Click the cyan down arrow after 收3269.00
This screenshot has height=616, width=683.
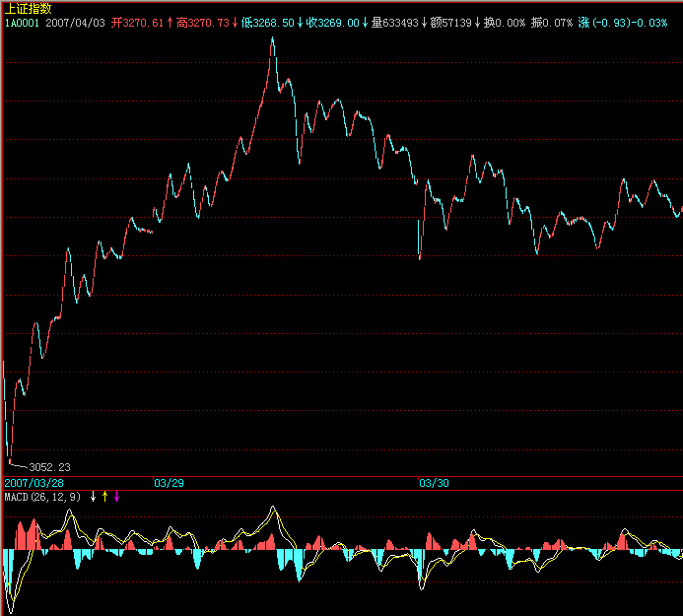tap(365, 21)
